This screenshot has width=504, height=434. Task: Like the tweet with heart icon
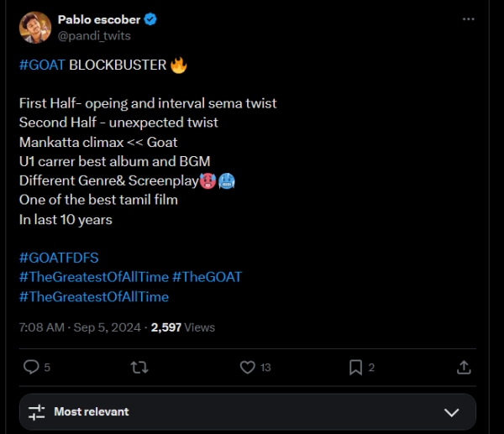click(247, 367)
